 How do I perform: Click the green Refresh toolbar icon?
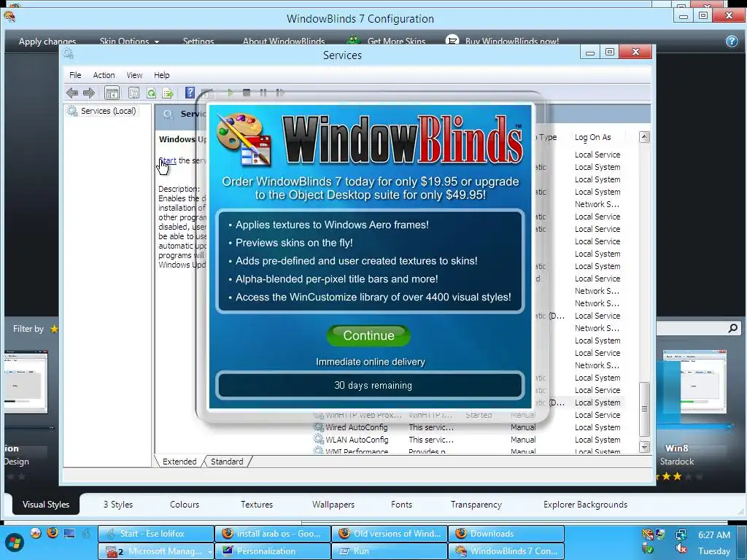(151, 93)
